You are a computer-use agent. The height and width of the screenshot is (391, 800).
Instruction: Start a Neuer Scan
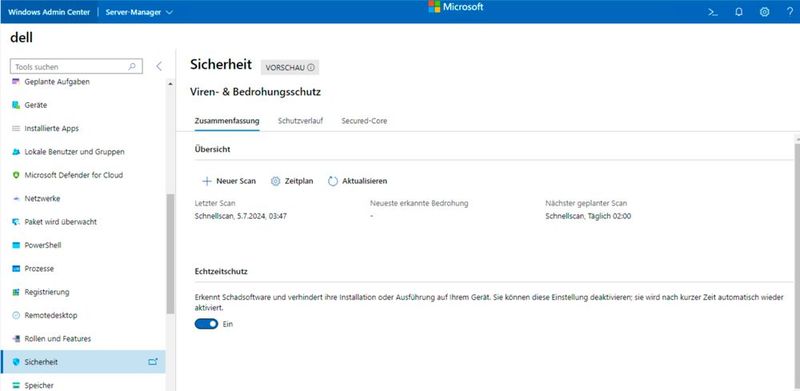click(229, 181)
